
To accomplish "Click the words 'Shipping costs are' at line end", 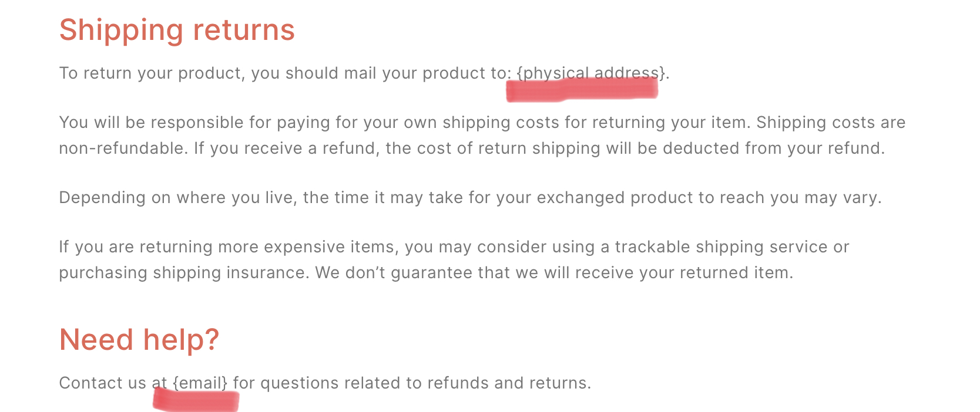I will pos(831,123).
